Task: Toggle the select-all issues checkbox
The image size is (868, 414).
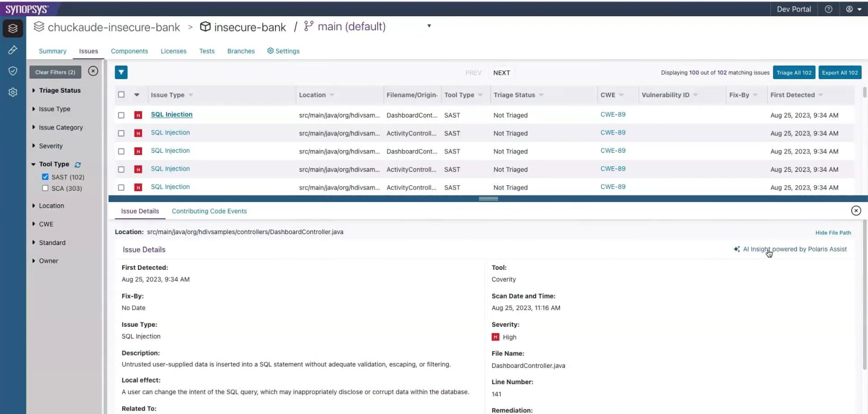Action: [x=121, y=95]
